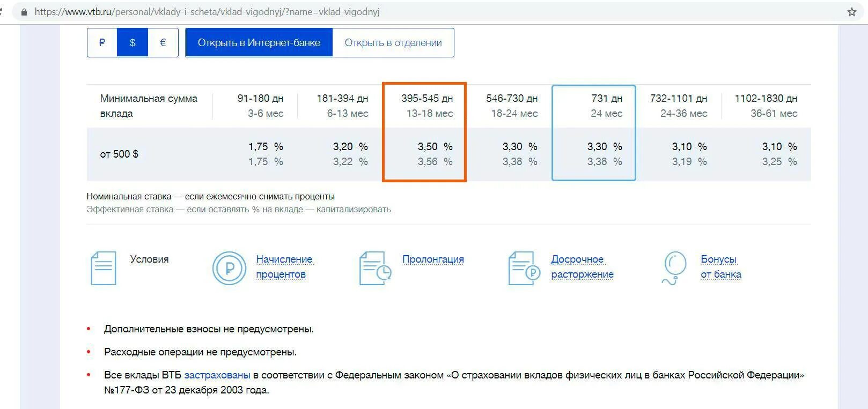This screenshot has width=868, height=409.
Task: Click the 3,19 % effective rate
Action: click(689, 161)
